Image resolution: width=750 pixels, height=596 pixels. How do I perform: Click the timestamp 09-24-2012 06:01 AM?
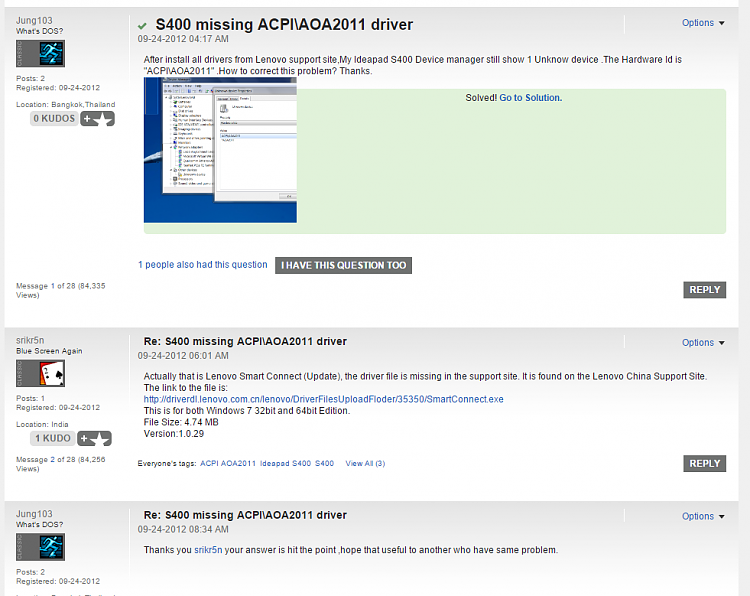click(183, 356)
